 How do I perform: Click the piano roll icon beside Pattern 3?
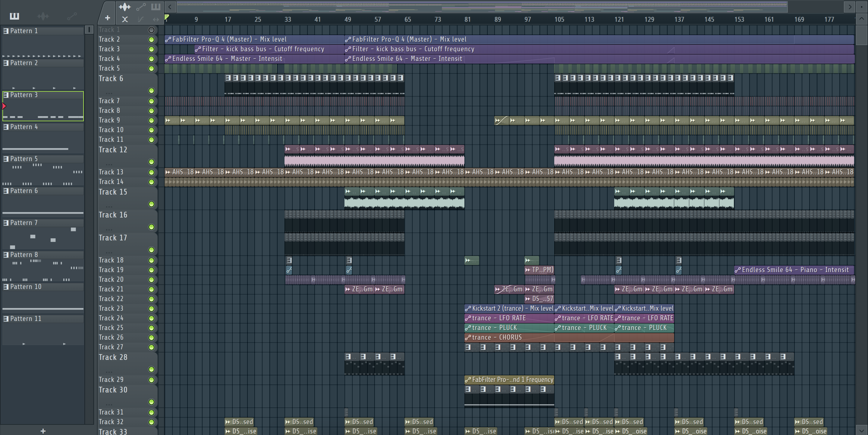coord(6,95)
